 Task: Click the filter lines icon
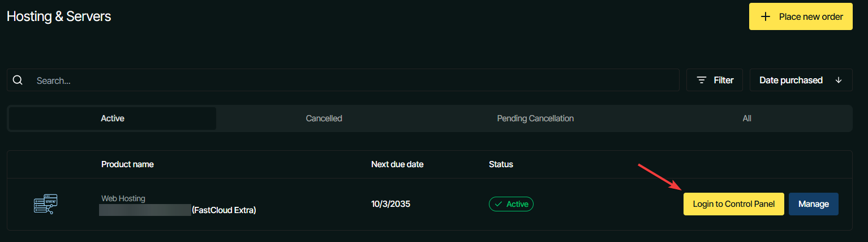pos(702,80)
